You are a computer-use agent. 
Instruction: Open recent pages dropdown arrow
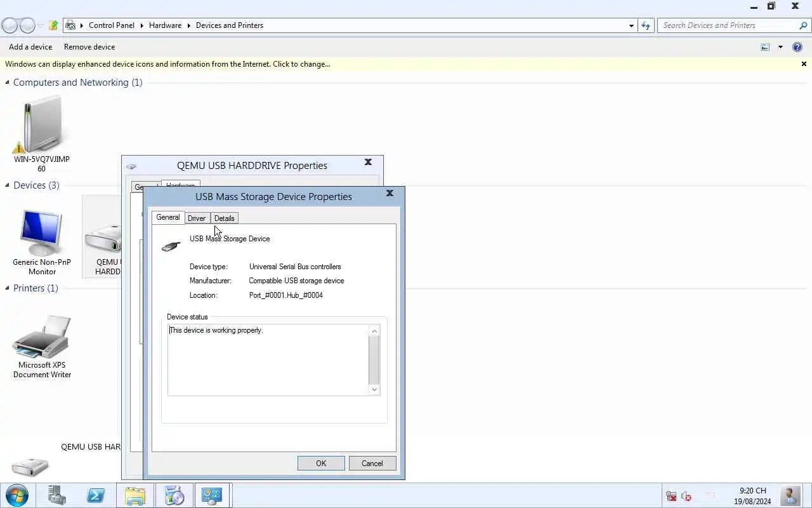(x=41, y=26)
